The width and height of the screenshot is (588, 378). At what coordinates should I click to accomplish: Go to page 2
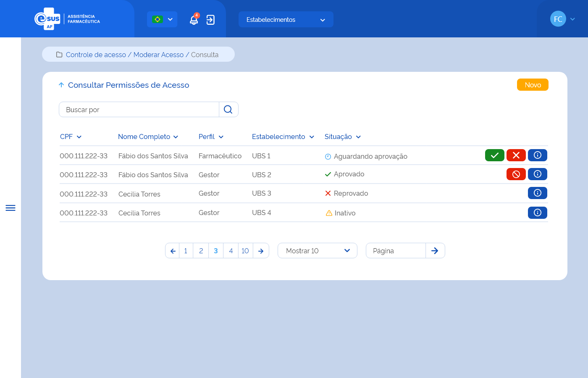click(201, 251)
